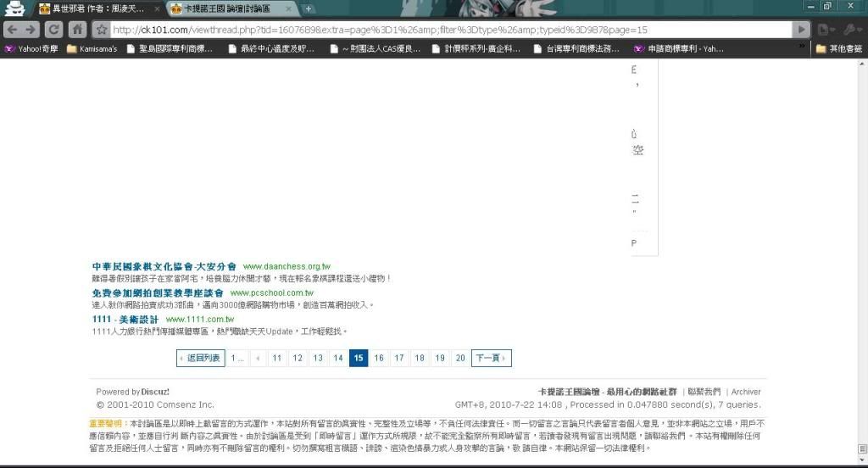Jump to first page '1 ...'
868x468 pixels.
pos(237,358)
